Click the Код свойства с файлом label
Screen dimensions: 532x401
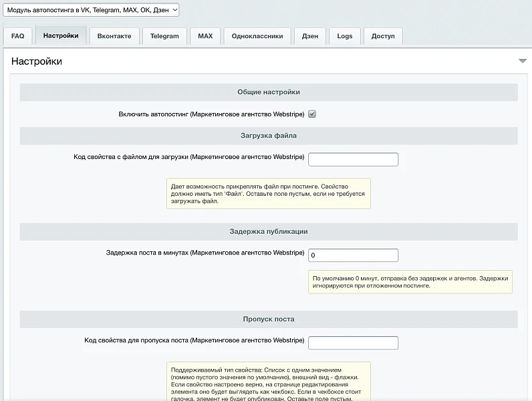click(x=189, y=157)
